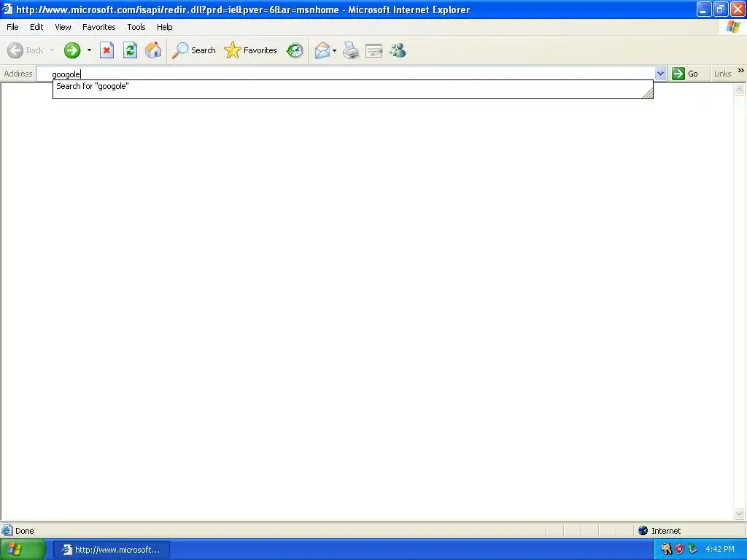Grab the autocomplete list resize grip
Image resolution: width=747 pixels, height=560 pixels.
tap(648, 94)
